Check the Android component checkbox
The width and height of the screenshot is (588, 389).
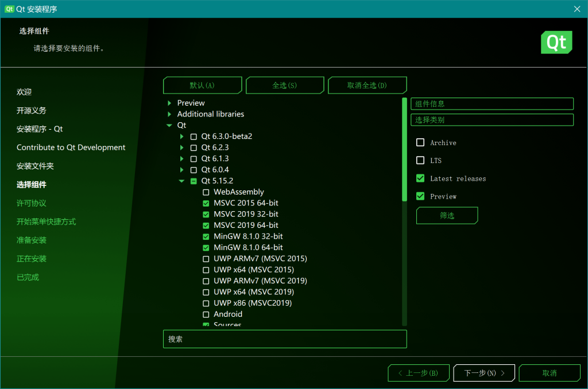tap(206, 314)
